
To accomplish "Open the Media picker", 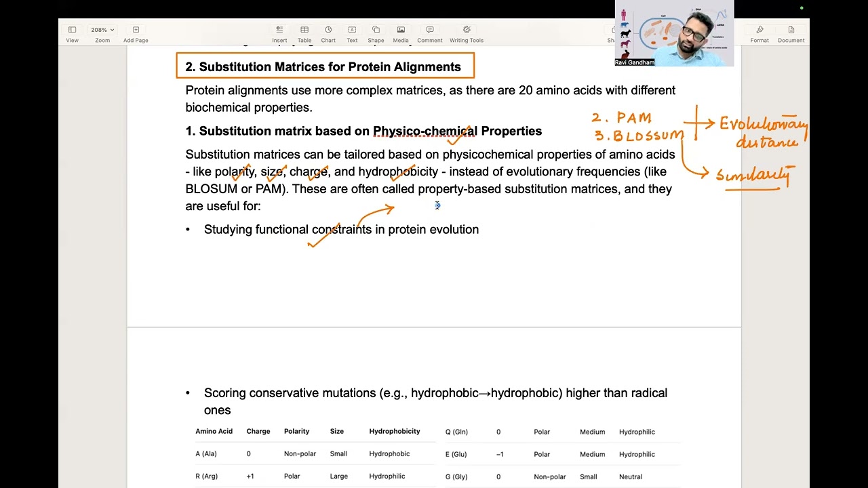I will [401, 34].
